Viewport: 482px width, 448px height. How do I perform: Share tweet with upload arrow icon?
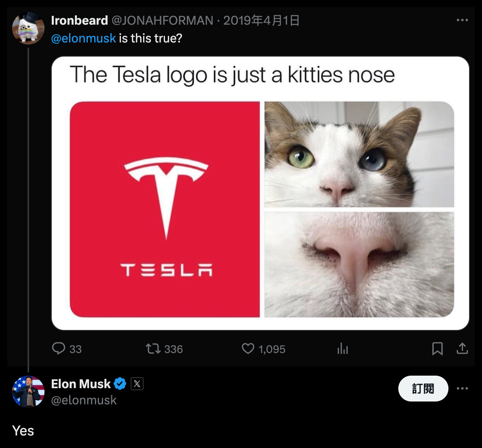pyautogui.click(x=462, y=349)
